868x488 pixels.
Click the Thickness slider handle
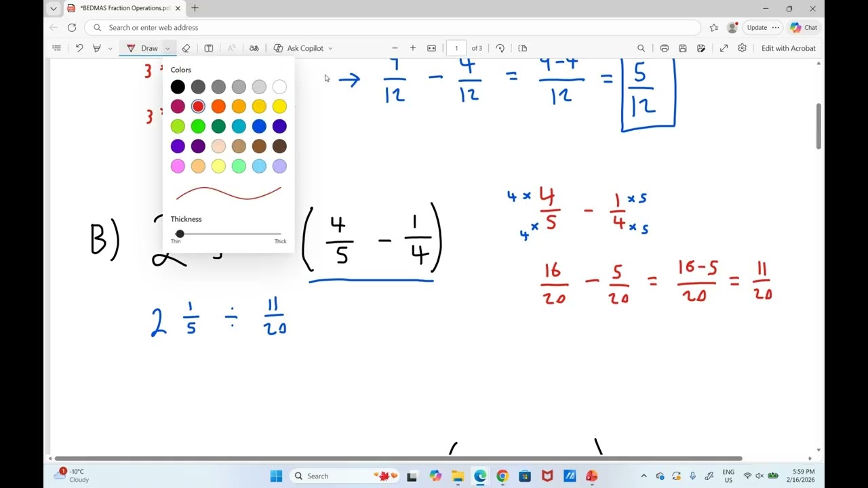[180, 234]
